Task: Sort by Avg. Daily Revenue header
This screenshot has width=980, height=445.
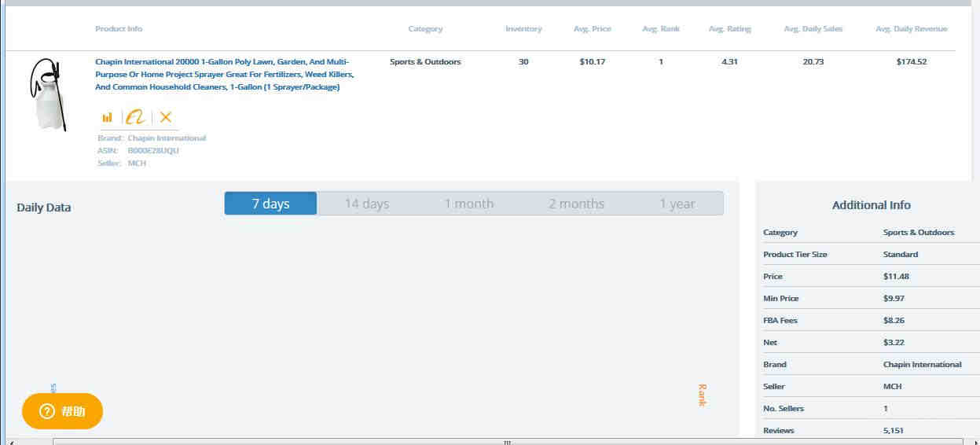Action: (x=912, y=29)
